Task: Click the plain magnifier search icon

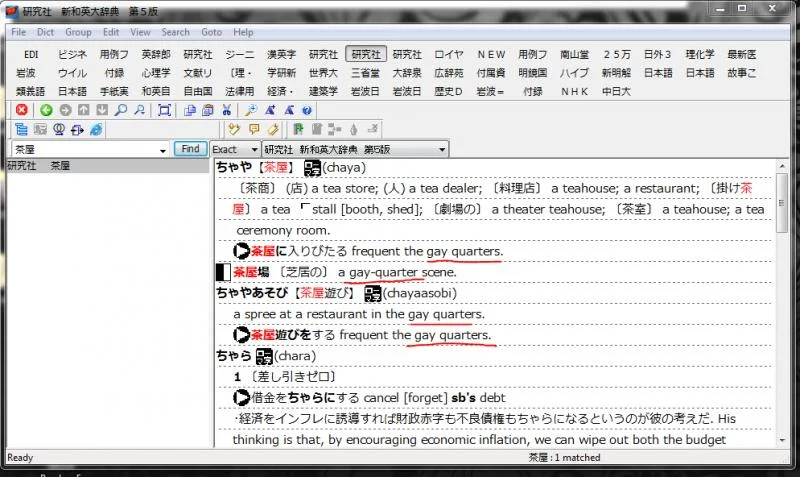Action: 120,110
